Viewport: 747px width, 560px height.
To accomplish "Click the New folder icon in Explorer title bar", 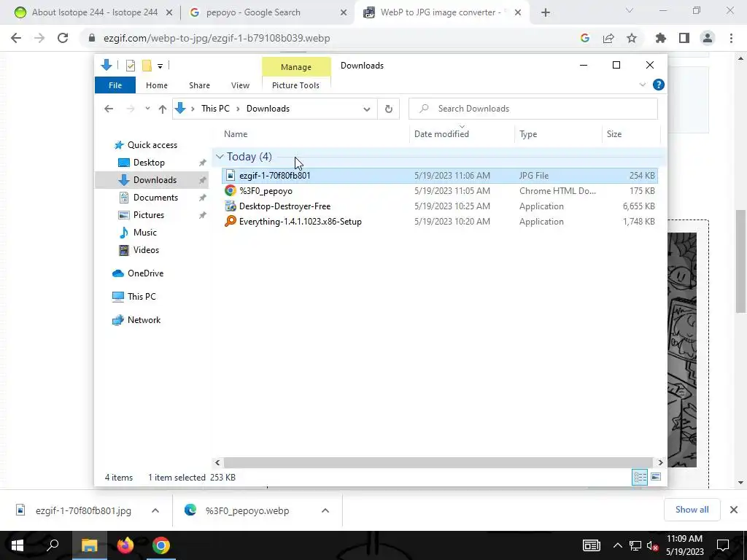I will 147,66.
